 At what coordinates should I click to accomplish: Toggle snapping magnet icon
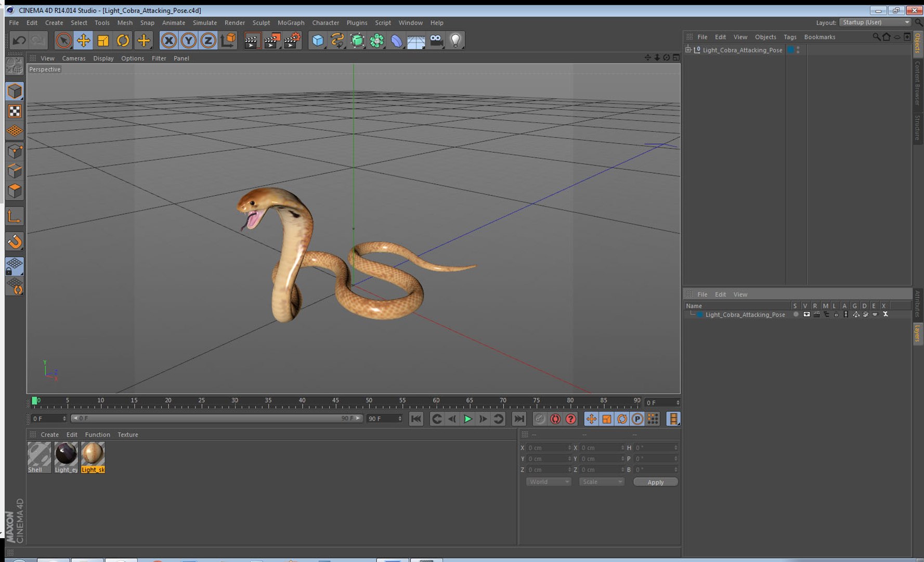click(15, 241)
